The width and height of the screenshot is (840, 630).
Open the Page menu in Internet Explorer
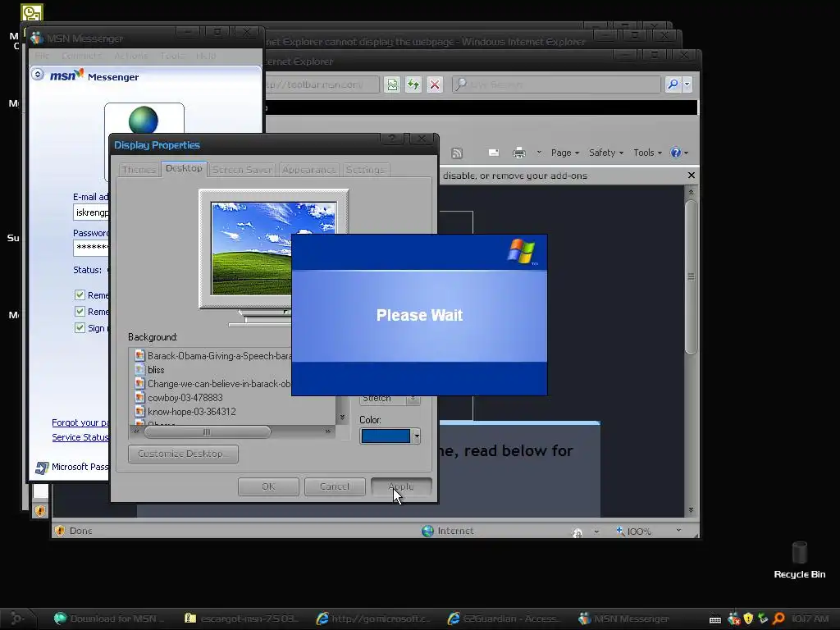tap(565, 153)
